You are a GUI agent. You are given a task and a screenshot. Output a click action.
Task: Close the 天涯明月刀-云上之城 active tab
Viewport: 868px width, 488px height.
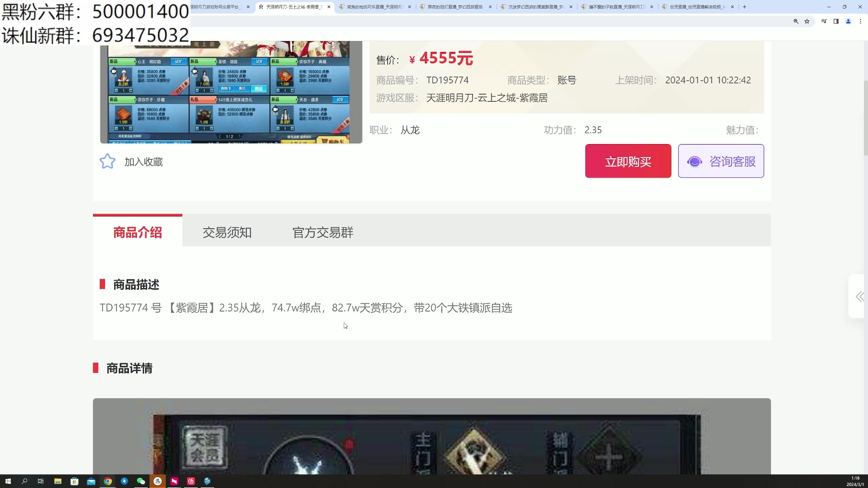coord(329,7)
